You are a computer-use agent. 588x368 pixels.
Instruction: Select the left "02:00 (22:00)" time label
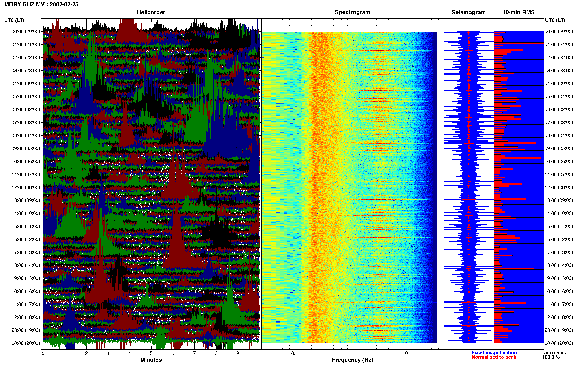pos(26,57)
